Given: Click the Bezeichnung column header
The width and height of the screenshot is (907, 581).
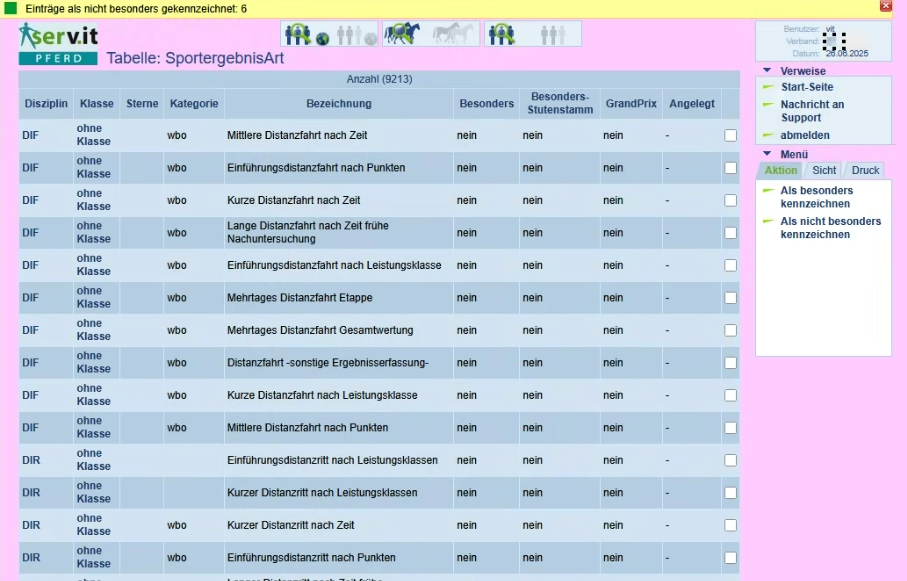Looking at the screenshot, I should pyautogui.click(x=339, y=104).
